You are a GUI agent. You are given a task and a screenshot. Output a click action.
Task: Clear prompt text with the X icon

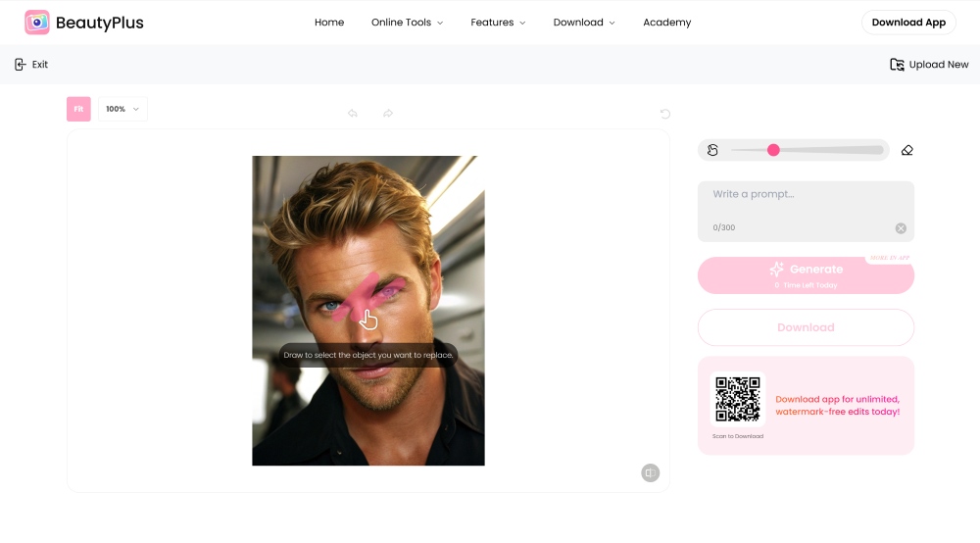901,228
